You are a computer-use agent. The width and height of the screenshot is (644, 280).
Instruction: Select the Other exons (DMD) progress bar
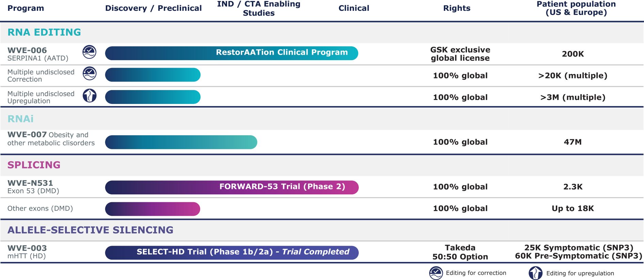point(152,209)
